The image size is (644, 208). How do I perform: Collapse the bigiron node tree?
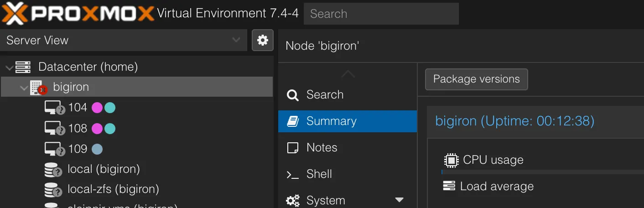pyautogui.click(x=24, y=88)
